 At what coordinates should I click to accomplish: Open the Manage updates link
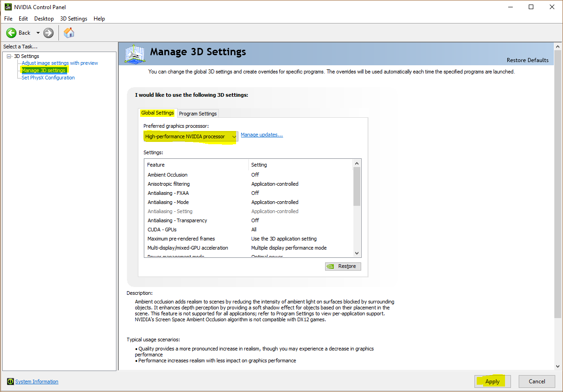pos(262,135)
